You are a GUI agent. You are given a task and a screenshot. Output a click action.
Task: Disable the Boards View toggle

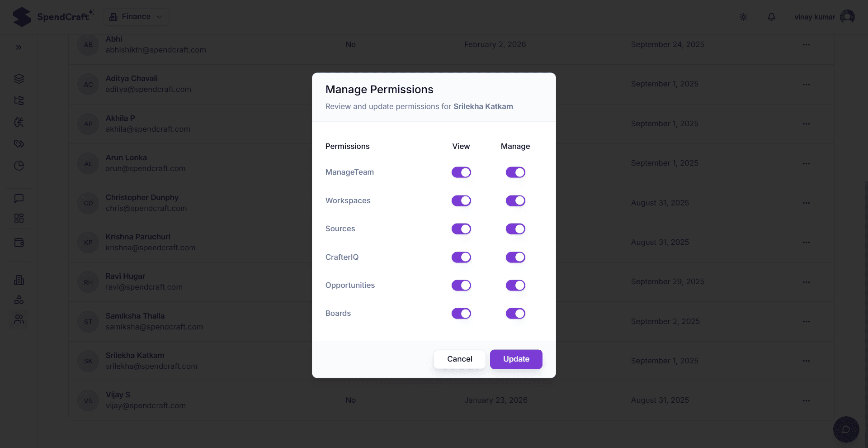tap(462, 313)
